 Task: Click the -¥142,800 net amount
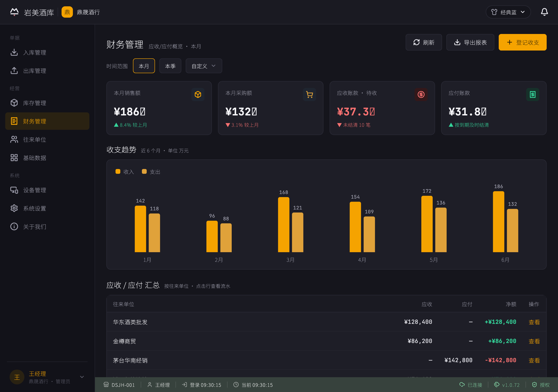point(500,360)
